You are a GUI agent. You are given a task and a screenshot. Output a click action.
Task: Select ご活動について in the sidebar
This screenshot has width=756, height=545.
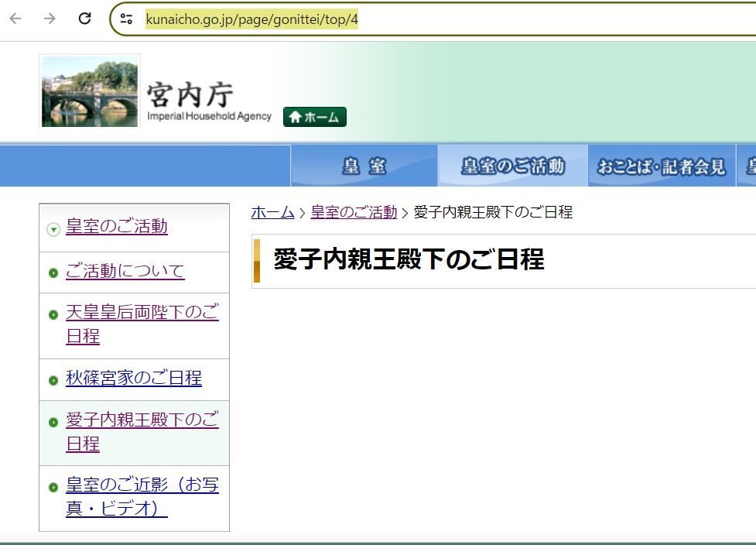click(x=125, y=271)
